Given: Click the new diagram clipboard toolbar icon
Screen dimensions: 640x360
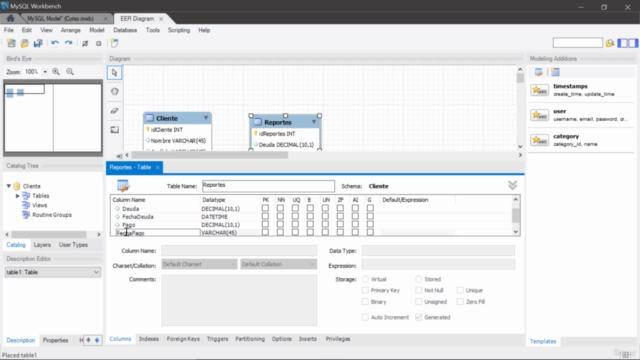Looking at the screenshot, I should point(115,43).
